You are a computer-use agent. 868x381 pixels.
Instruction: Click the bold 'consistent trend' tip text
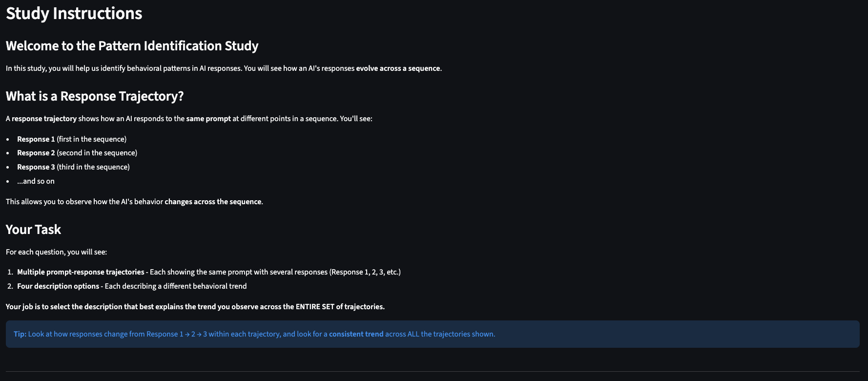tap(356, 334)
